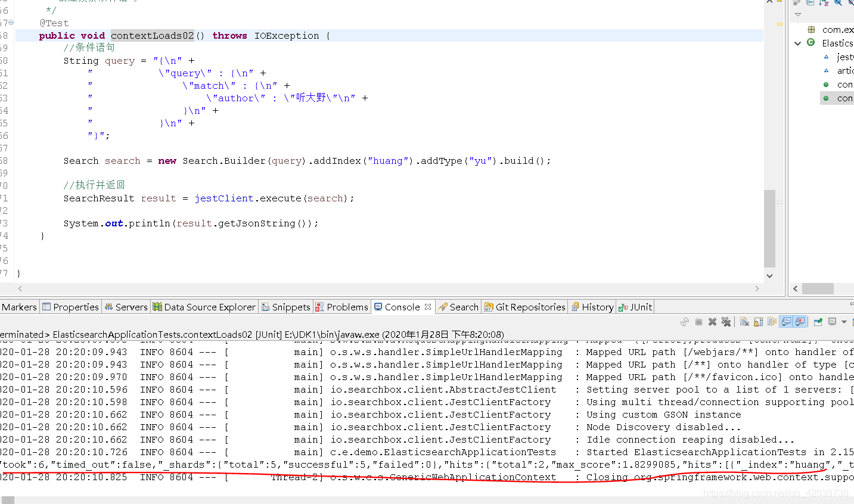The height and width of the screenshot is (504, 854).
Task: Collapse the Elastics class node in Outline
Action: [798, 43]
